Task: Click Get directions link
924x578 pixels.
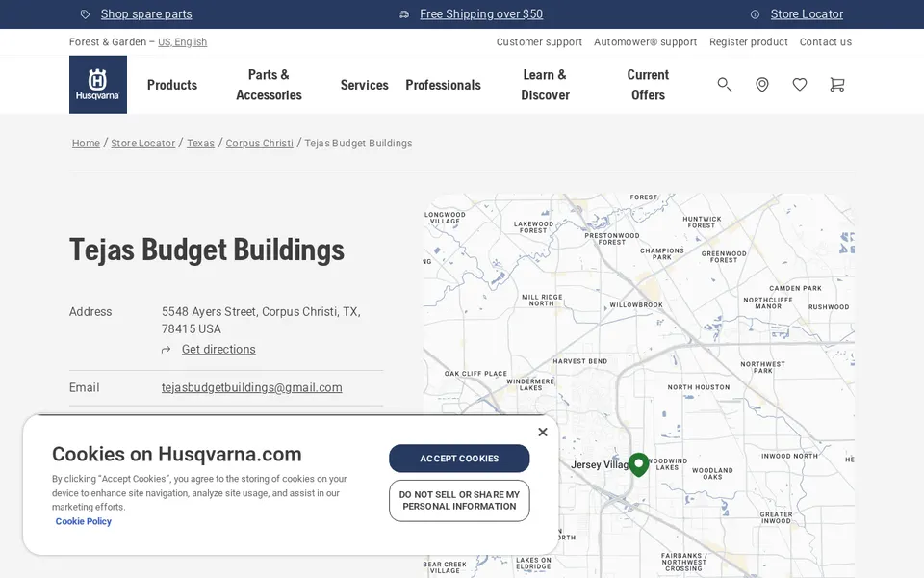Action: pyautogui.click(x=218, y=349)
